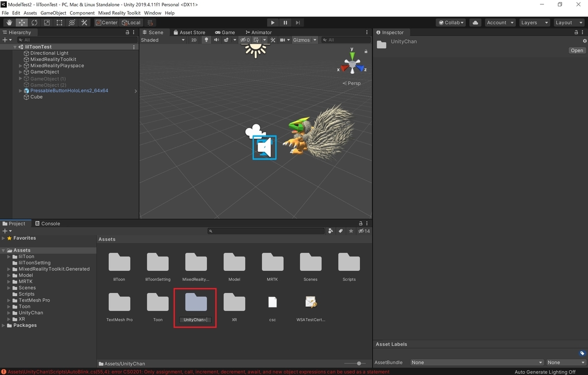
Task: Select the Hand tool
Action: [x=9, y=23]
